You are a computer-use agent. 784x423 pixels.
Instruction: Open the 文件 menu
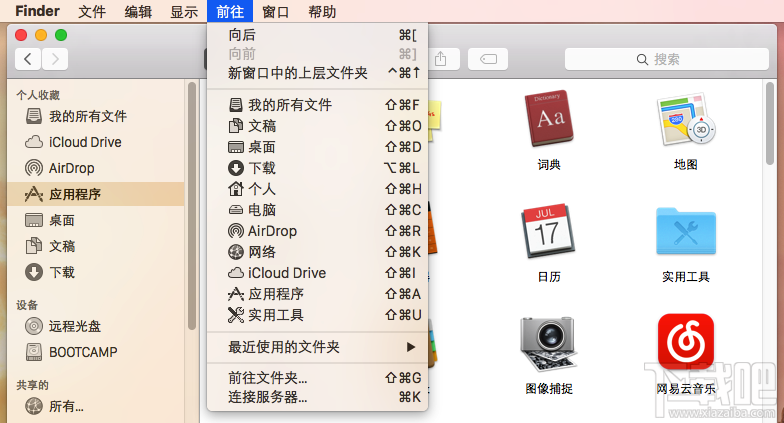tap(92, 11)
